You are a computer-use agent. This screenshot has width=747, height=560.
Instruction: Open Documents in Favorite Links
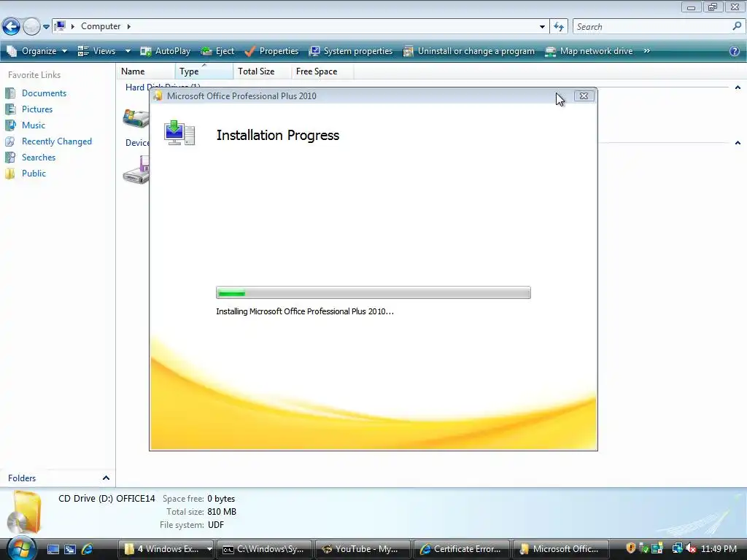44,93
